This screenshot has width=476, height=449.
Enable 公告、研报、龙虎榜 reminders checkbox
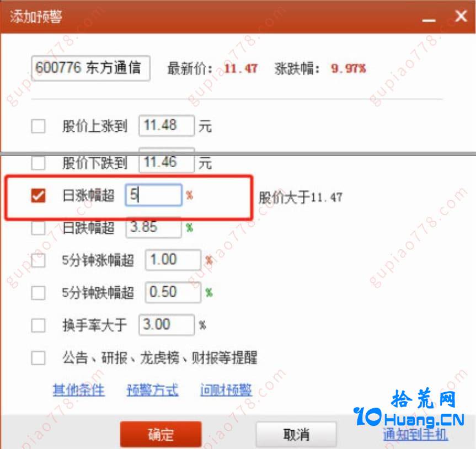click(38, 357)
